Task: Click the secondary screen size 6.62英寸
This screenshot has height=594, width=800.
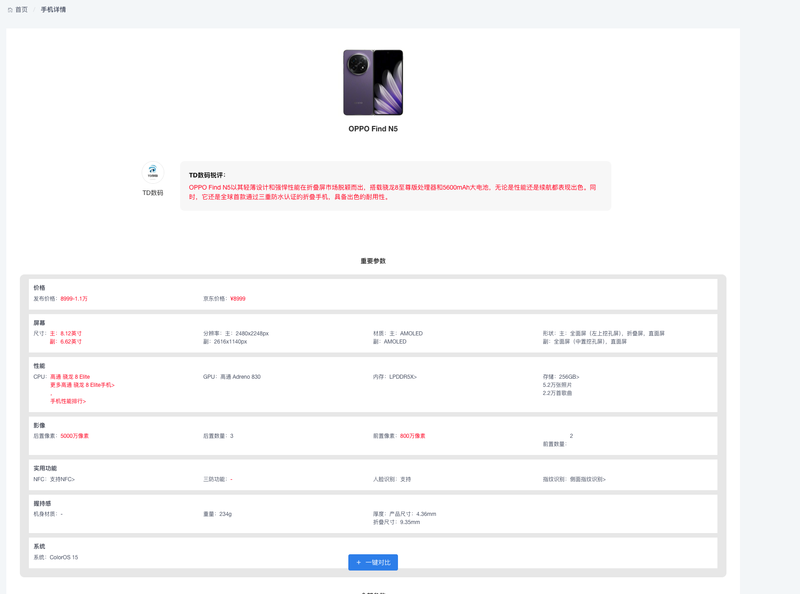Action: point(71,341)
